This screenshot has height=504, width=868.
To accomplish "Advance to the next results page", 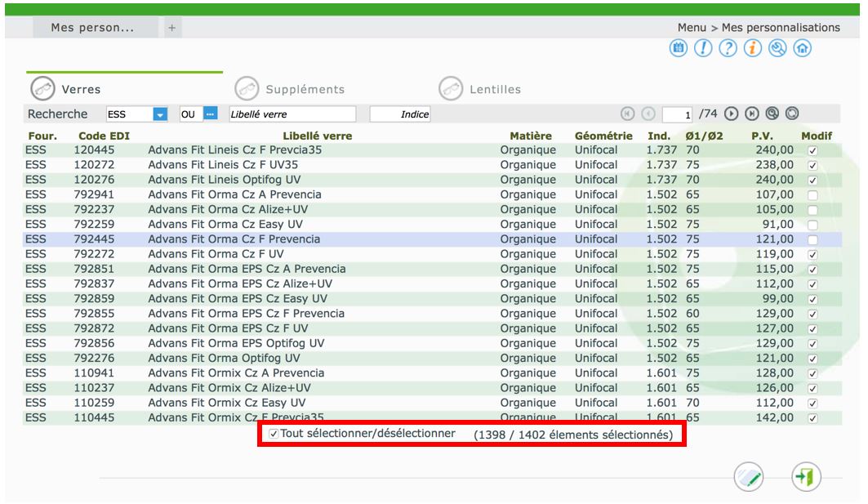I will pyautogui.click(x=732, y=114).
